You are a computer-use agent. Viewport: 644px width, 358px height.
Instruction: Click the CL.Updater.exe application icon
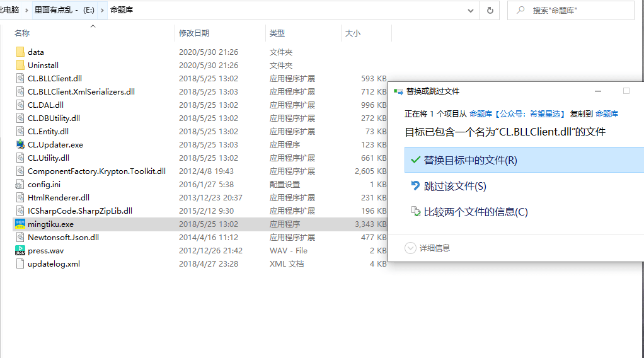pos(20,144)
